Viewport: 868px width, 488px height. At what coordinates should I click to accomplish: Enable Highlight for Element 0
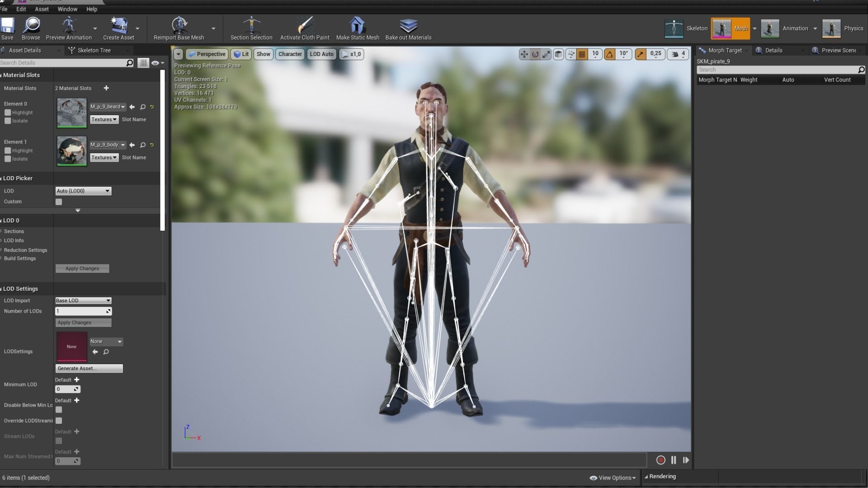tap(8, 113)
